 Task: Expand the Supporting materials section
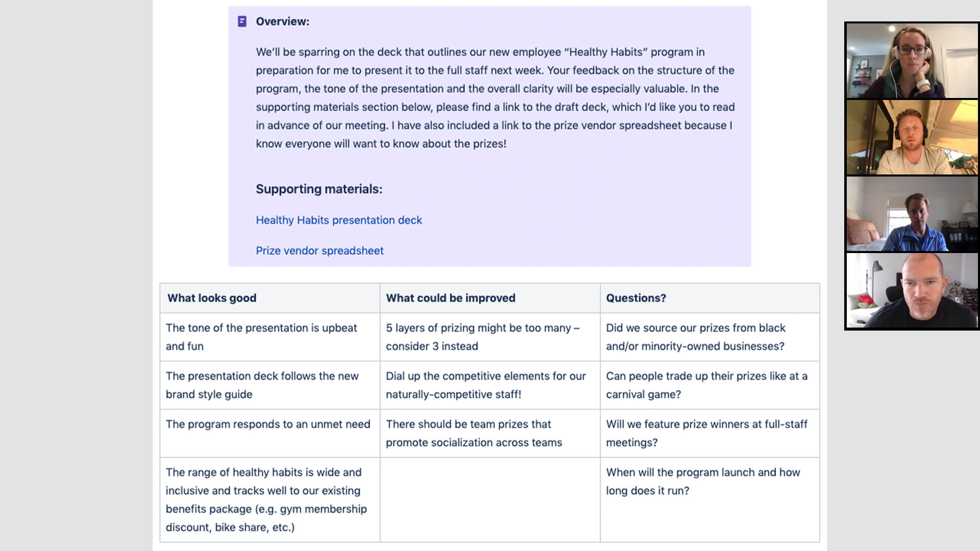(319, 188)
